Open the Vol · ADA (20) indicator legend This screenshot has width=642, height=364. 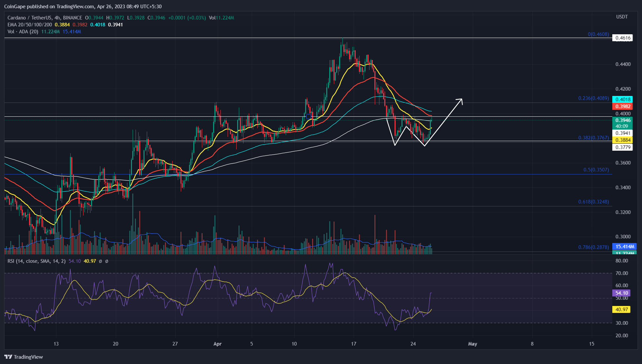[23, 32]
